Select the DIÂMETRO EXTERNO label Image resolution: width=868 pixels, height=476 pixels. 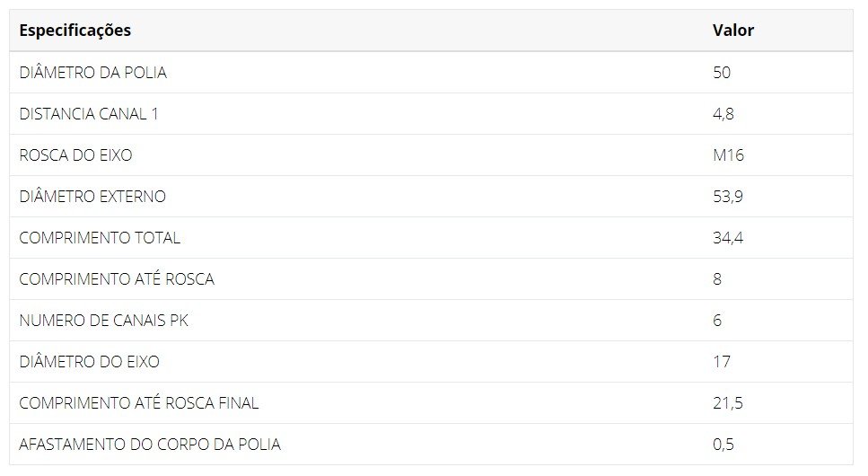pos(92,197)
